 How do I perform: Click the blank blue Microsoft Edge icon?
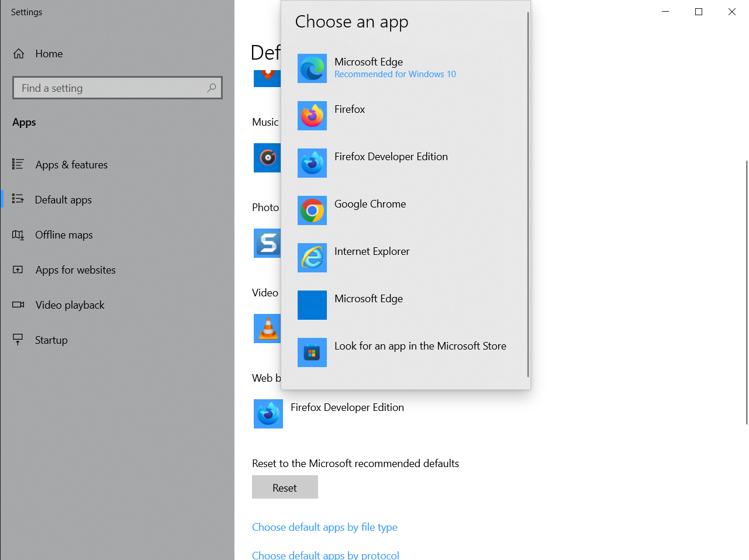[312, 305]
